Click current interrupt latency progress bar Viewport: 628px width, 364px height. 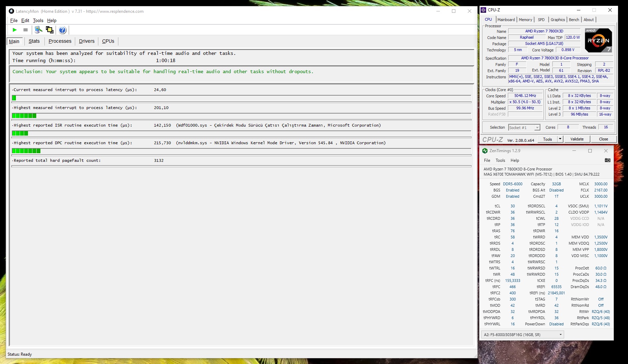241,98
